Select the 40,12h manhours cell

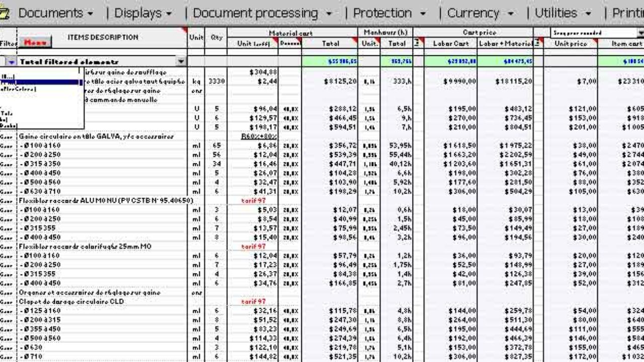click(396, 164)
